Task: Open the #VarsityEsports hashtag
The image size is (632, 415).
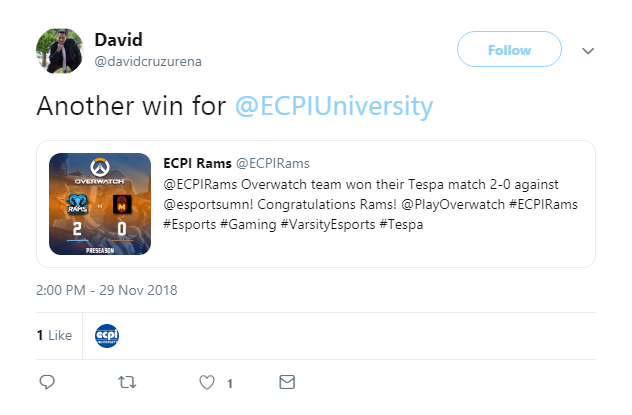Action: coord(328,224)
